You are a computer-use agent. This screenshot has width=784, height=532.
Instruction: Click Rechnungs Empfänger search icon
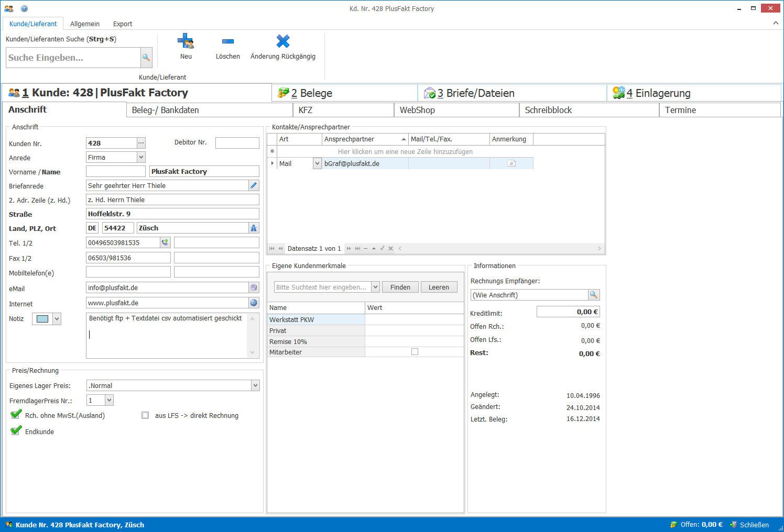coord(594,295)
